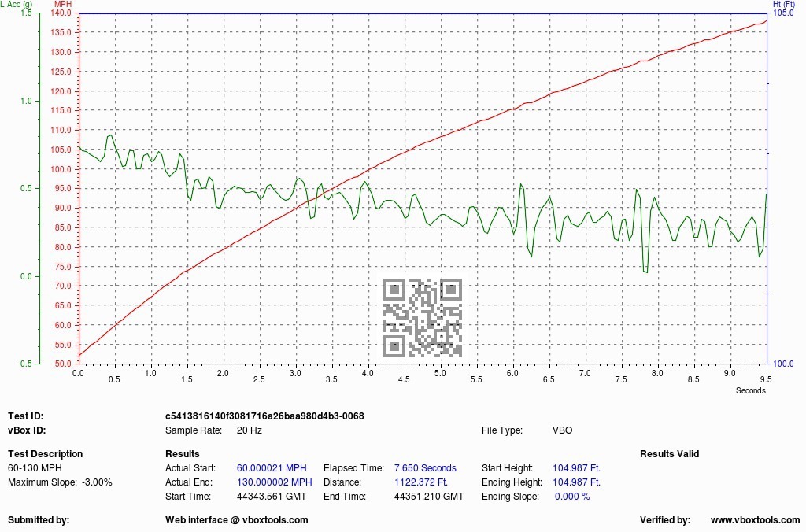The height and width of the screenshot is (532, 806).
Task: Click the Elapsed Time 7.650 Seconds value
Action: pyautogui.click(x=425, y=468)
